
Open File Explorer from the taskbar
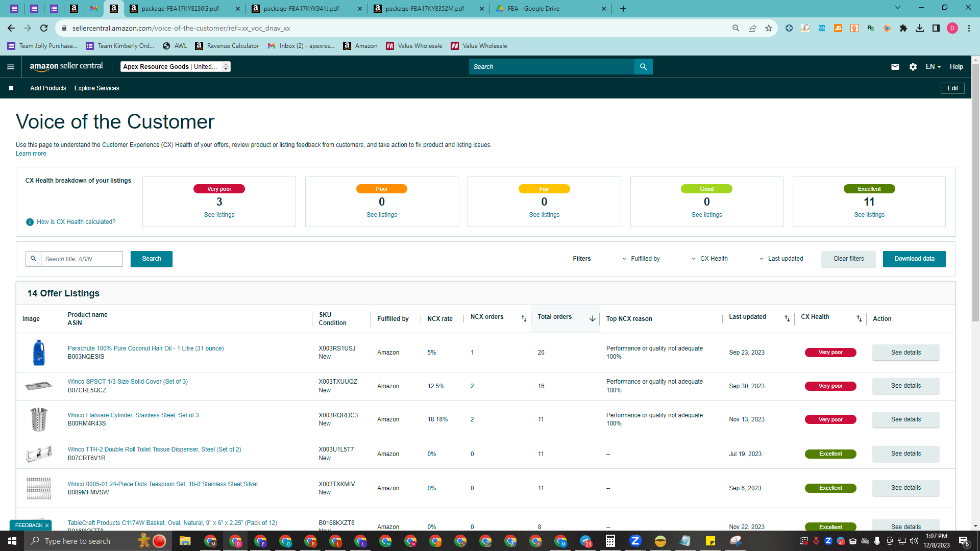click(x=185, y=541)
